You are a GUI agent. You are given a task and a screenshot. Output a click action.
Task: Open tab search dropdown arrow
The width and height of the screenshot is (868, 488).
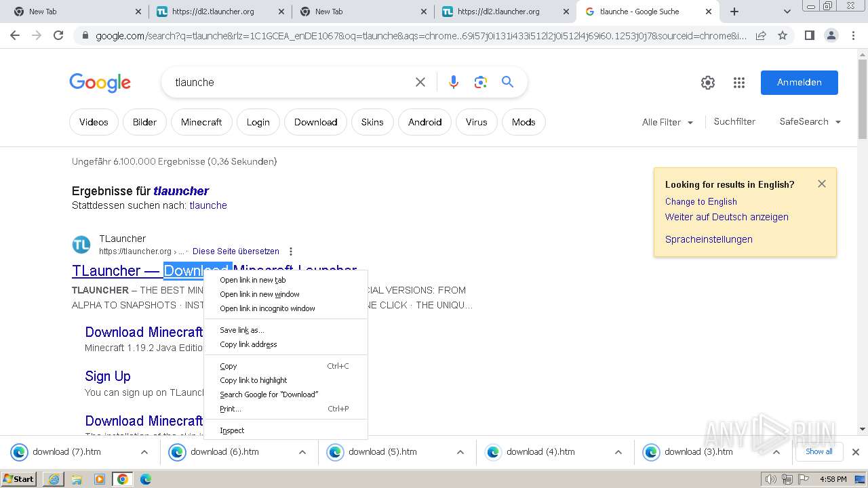coord(787,12)
